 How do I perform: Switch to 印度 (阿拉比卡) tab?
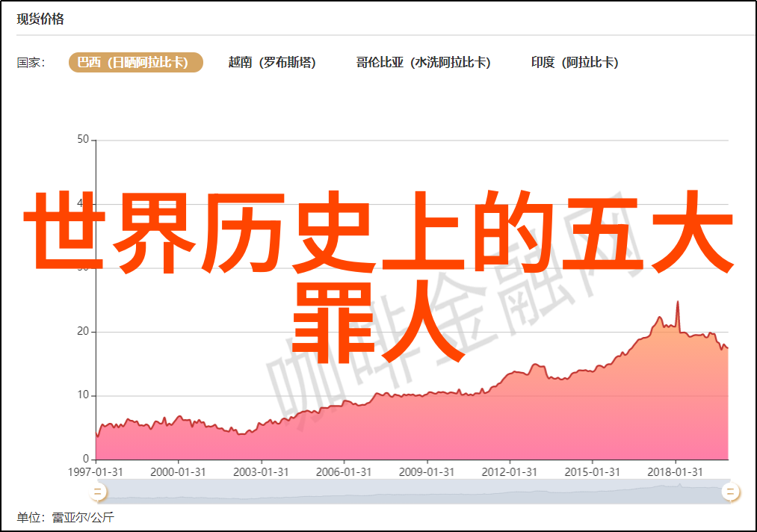tap(575, 62)
